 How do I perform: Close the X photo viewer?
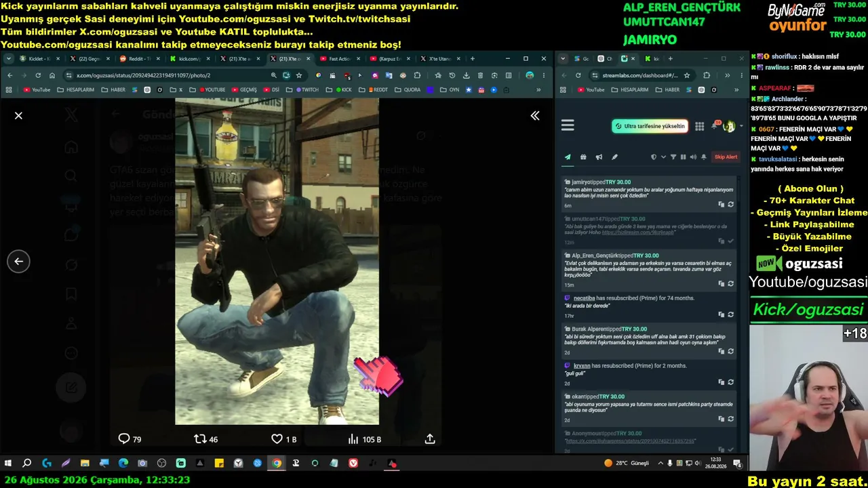pyautogui.click(x=18, y=116)
